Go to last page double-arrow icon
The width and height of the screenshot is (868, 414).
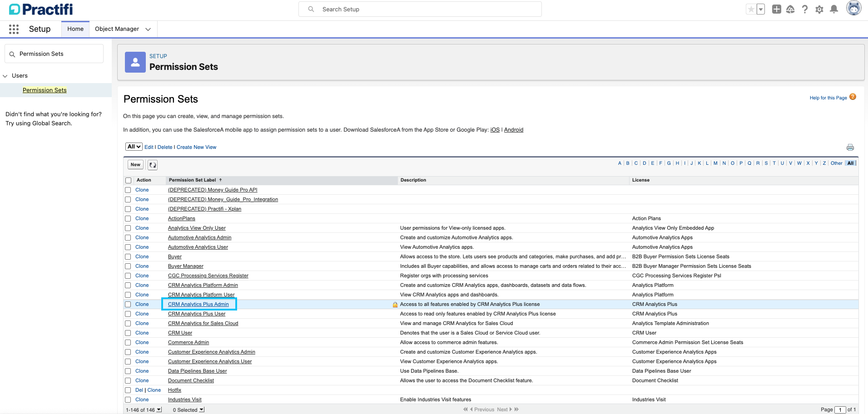(516, 409)
